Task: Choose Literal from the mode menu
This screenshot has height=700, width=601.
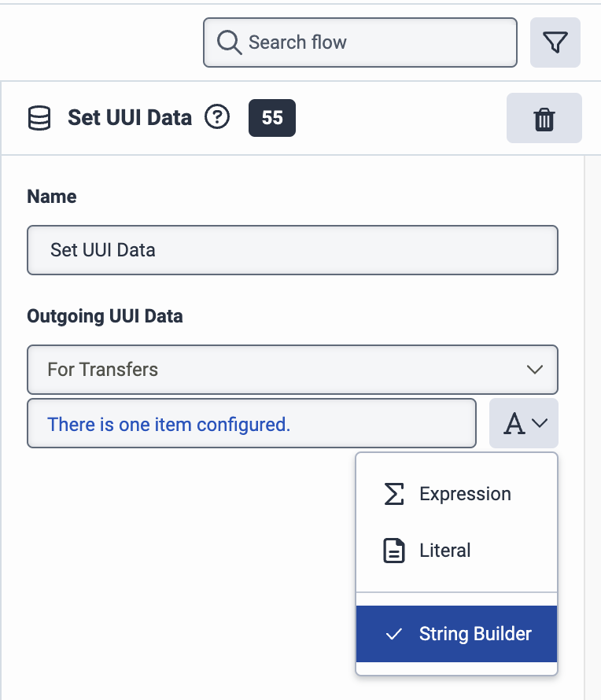Action: pos(445,551)
